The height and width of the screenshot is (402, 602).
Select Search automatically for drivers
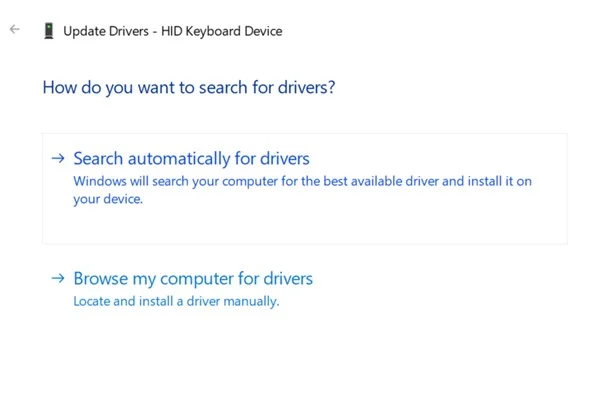191,158
